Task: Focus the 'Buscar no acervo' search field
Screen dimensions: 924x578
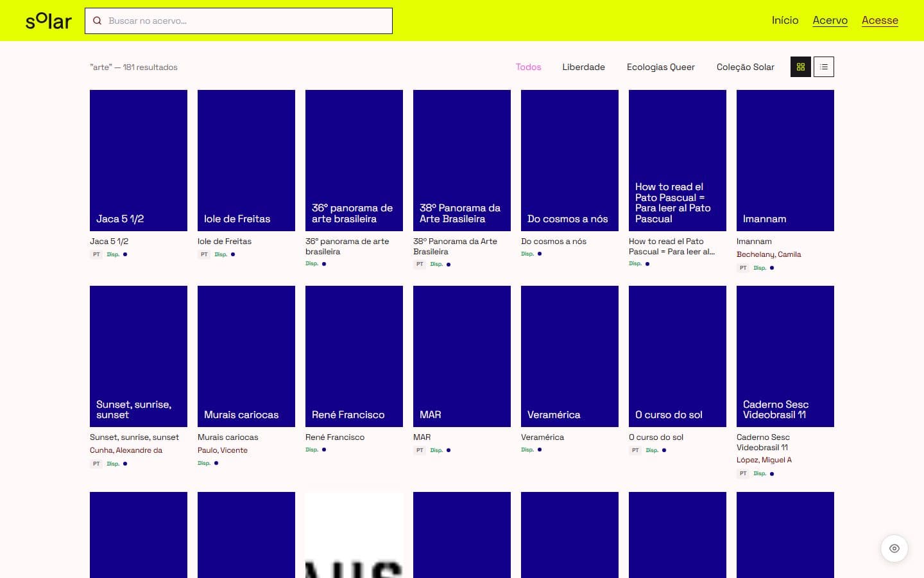Action: pyautogui.click(x=239, y=21)
